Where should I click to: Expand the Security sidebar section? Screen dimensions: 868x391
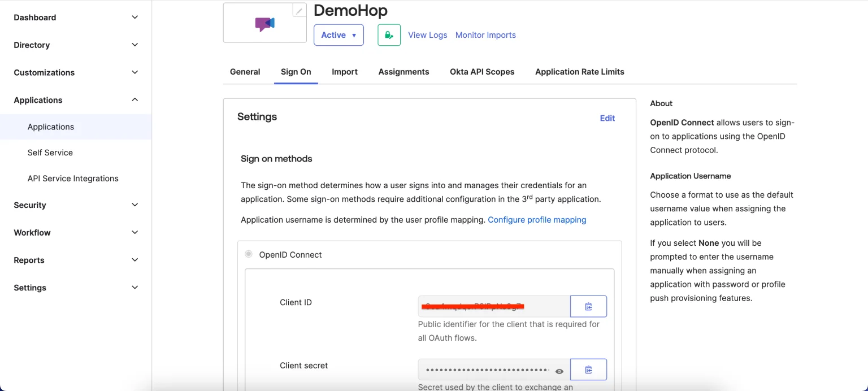click(x=76, y=205)
